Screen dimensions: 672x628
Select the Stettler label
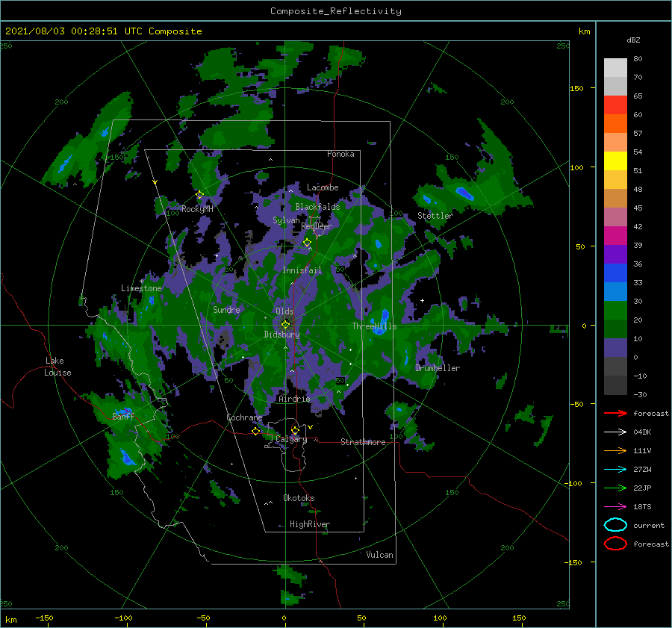click(435, 216)
